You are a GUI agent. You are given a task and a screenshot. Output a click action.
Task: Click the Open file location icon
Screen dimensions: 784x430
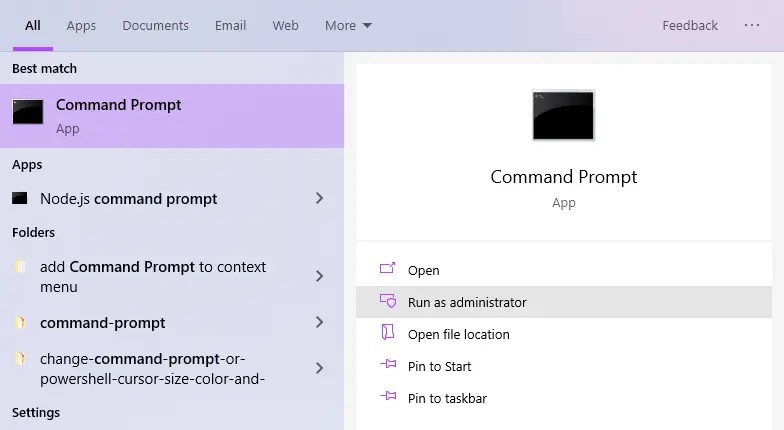coord(388,332)
